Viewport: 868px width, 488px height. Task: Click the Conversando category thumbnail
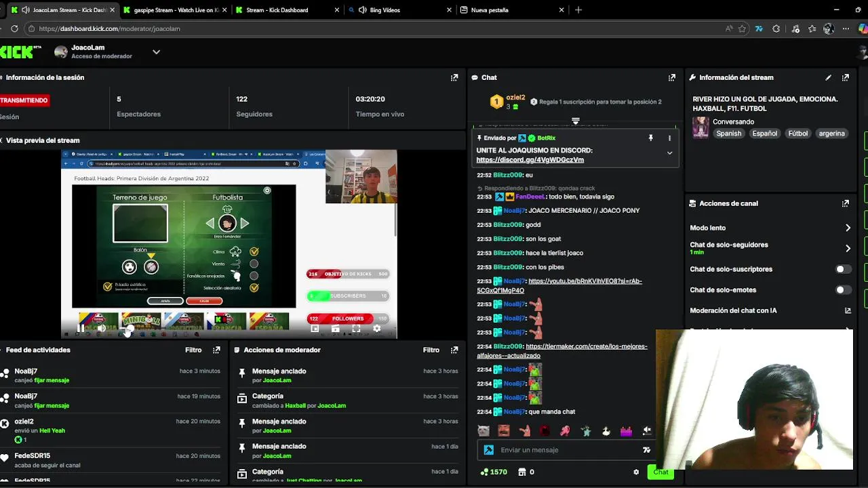coord(700,127)
